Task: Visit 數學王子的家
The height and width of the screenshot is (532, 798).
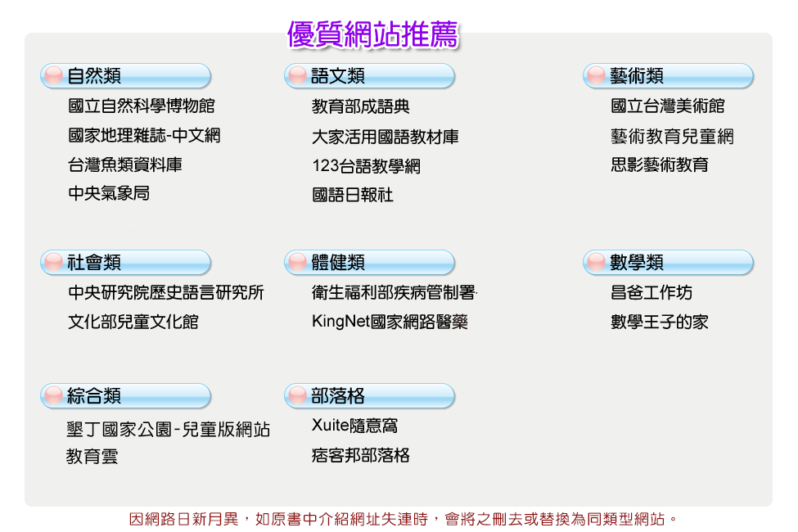Action: click(660, 322)
